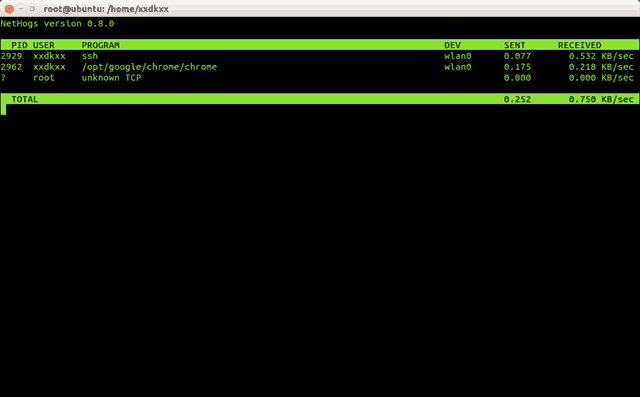
Task: Click total received 0.750 KB/sec
Action: tap(601, 100)
